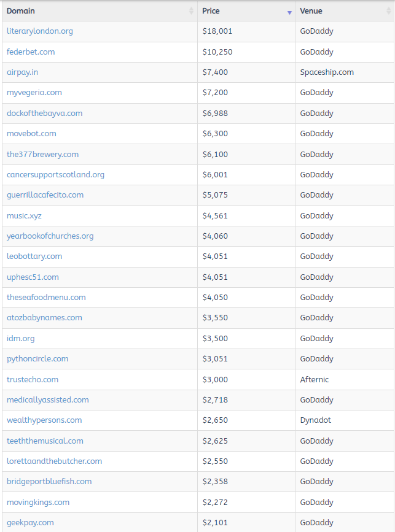Visit the myvegeria.com link
This screenshot has height=532, width=395.
pos(34,93)
